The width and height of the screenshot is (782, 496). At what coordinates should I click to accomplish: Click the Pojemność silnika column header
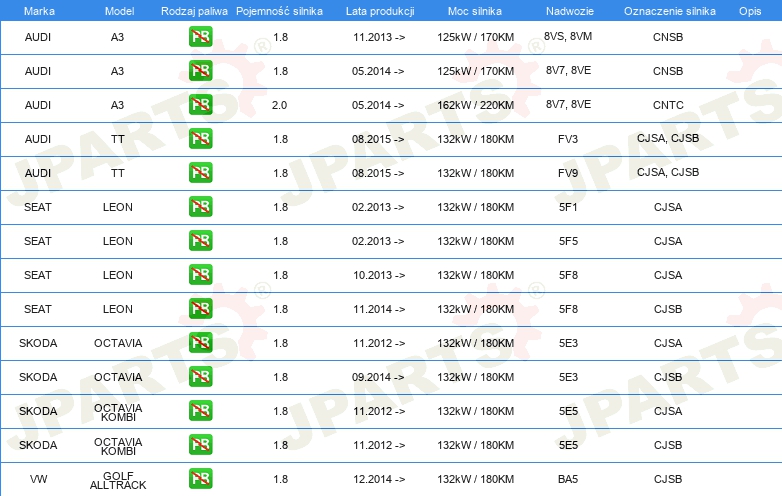click(279, 11)
